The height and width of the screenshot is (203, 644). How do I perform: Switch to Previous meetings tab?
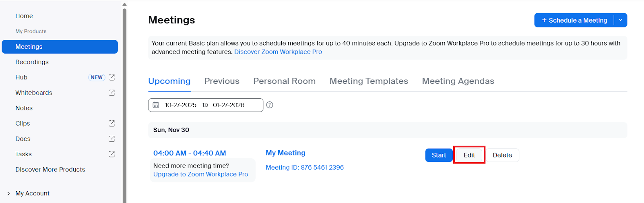222,81
